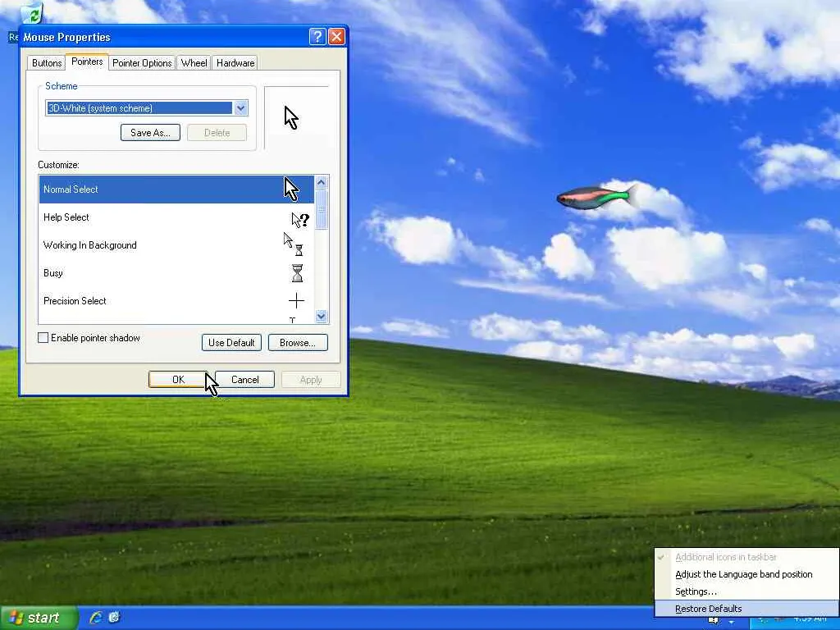Viewport: 840px width, 630px height.
Task: Click the Busy hourglass cursor icon
Action: point(297,272)
